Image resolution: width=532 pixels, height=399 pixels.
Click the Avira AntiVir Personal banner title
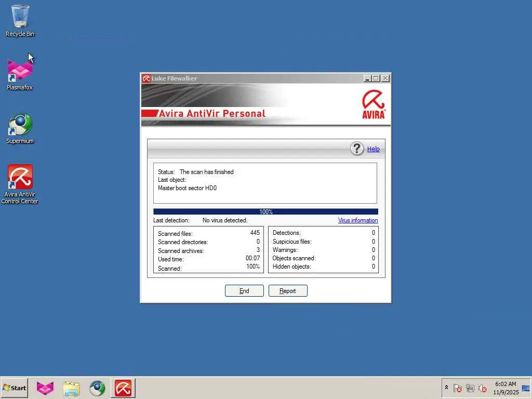pos(212,114)
